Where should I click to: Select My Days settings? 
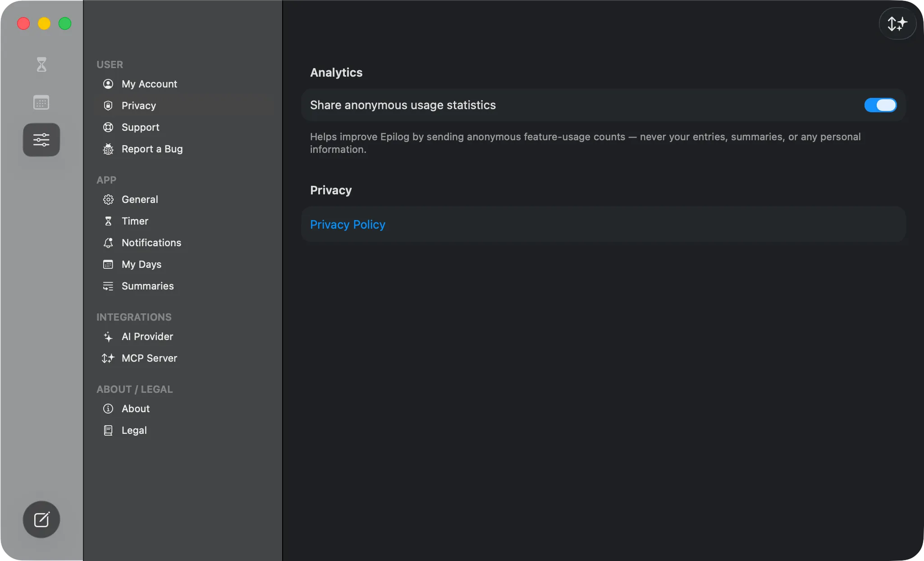pos(183,264)
